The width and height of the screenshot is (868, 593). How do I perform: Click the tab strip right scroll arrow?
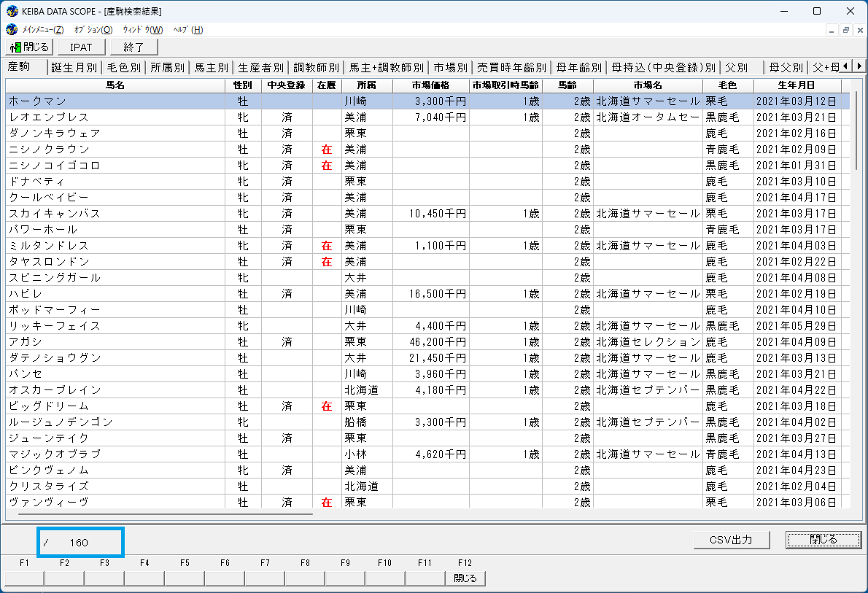[x=859, y=66]
